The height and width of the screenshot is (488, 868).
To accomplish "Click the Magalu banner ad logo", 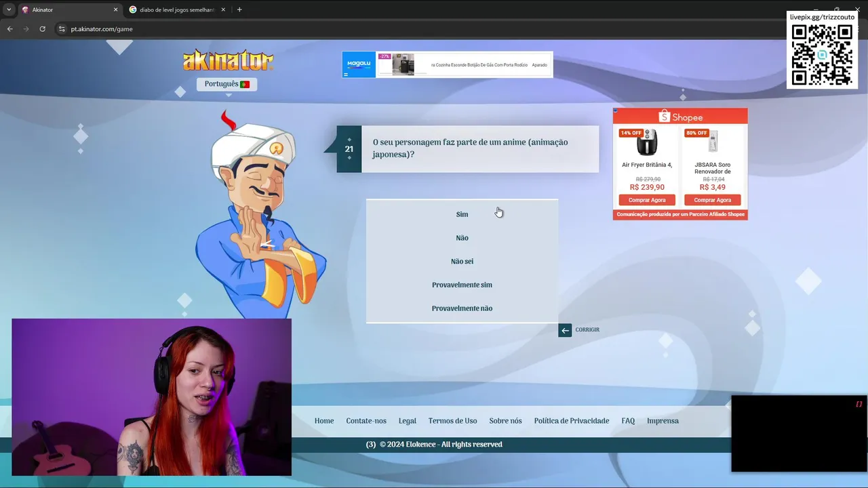I will coord(359,64).
